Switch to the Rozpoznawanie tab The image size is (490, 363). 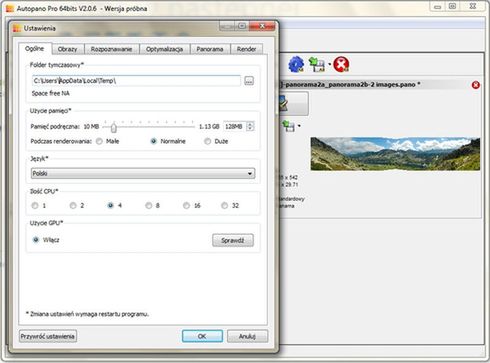point(112,49)
